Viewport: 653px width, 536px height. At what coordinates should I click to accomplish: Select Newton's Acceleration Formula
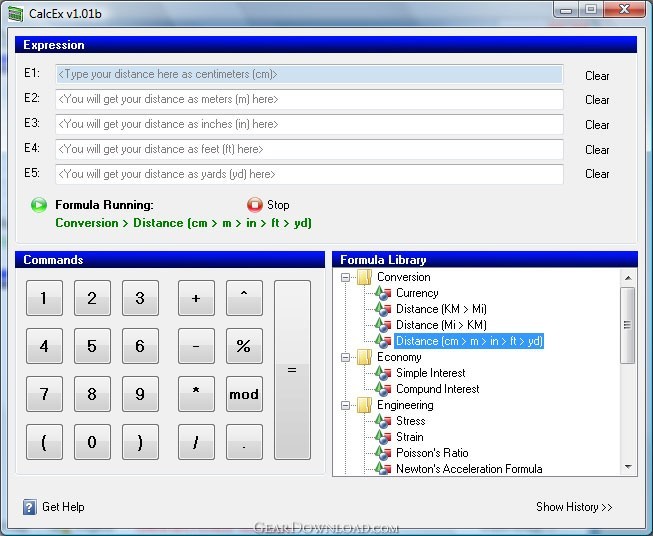coord(469,469)
